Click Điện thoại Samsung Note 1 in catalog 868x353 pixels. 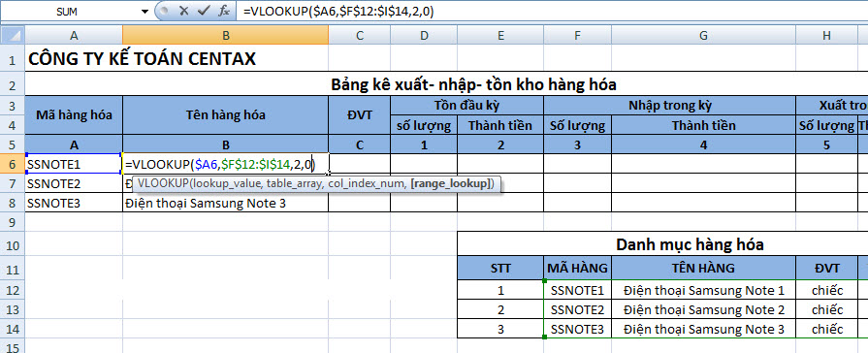pos(703,290)
